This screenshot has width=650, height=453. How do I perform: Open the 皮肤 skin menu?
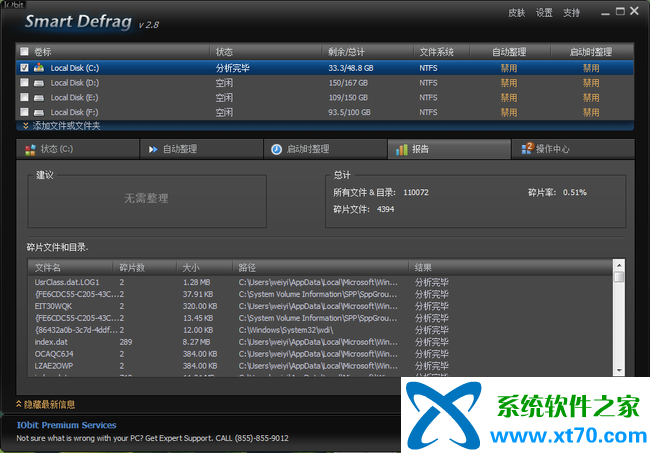tap(517, 13)
